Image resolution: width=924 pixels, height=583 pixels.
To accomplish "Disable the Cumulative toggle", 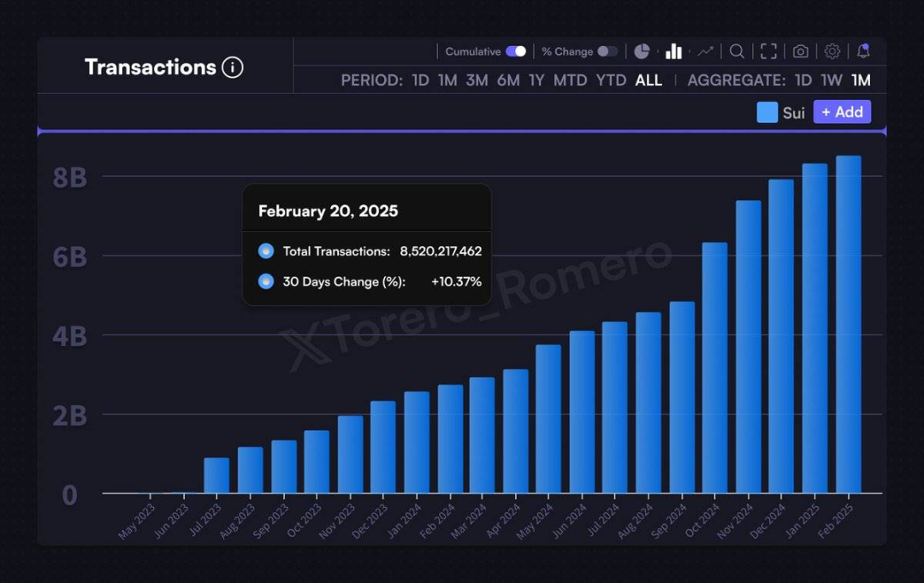I will pos(516,51).
